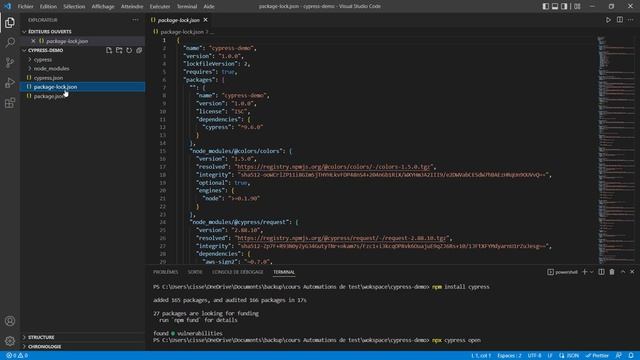The height and width of the screenshot is (360, 640).
Task: Close the terminal panel
Action: [x=632, y=272]
